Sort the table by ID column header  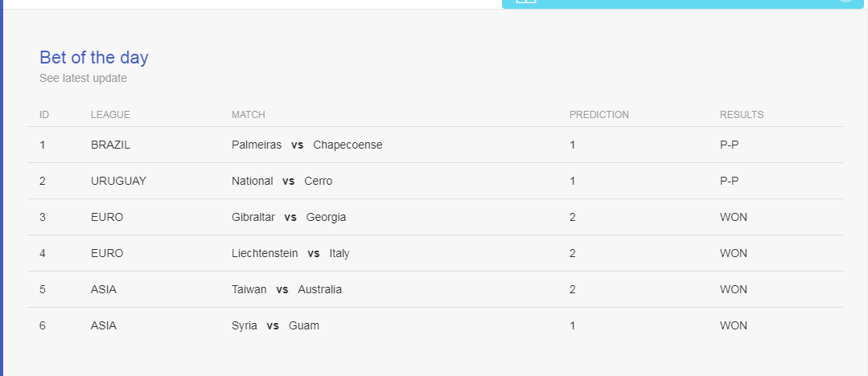[44, 114]
